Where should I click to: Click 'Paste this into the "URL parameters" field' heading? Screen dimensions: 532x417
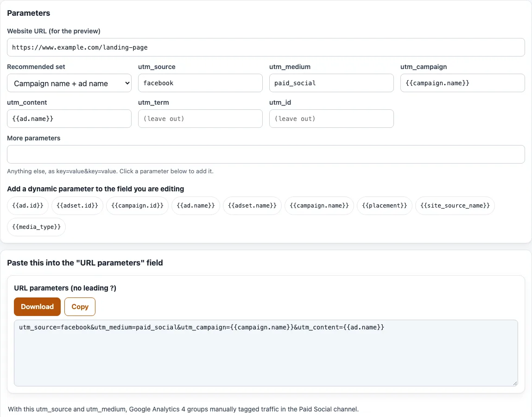[x=85, y=263]
